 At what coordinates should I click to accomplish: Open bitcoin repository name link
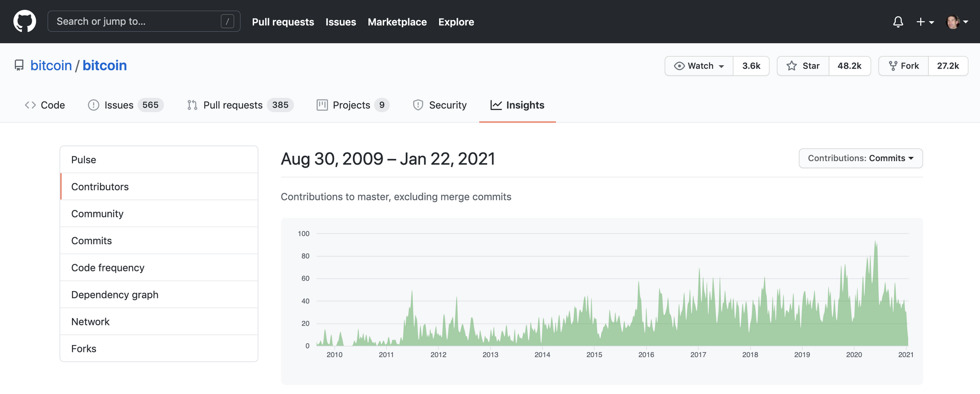click(x=104, y=65)
